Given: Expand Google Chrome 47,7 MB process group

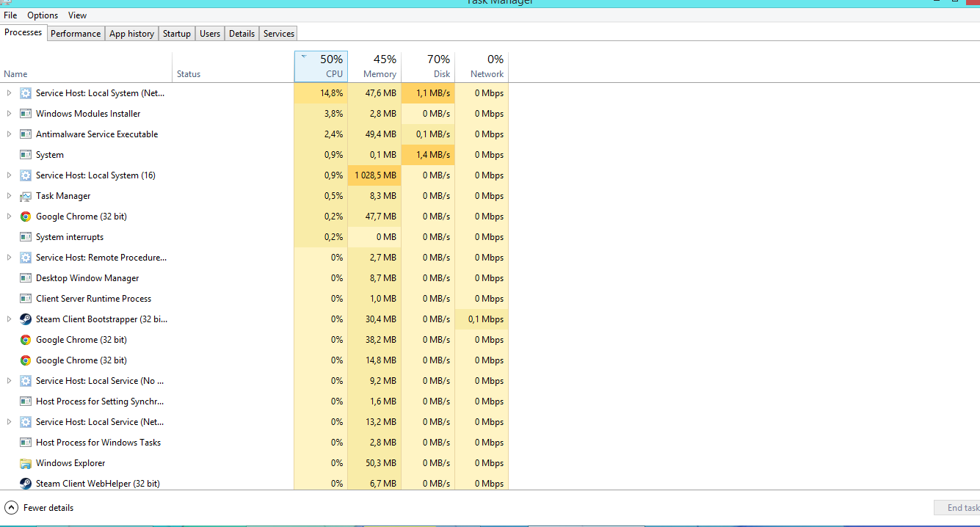Looking at the screenshot, I should (x=9, y=217).
